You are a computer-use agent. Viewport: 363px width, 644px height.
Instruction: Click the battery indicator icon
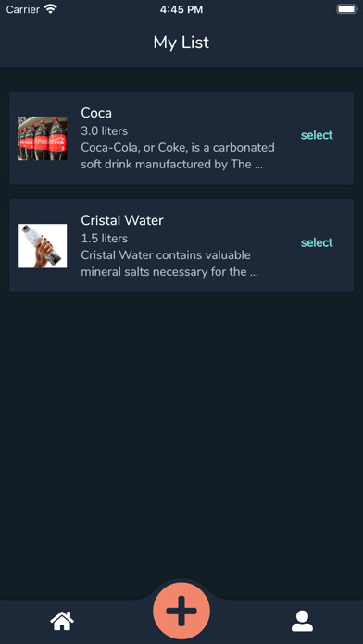(x=347, y=9)
